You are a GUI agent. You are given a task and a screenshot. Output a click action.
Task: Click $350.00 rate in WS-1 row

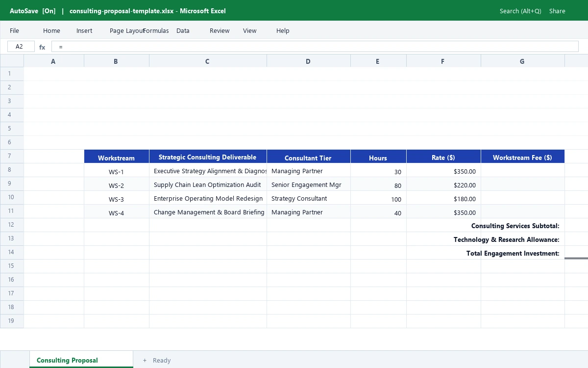point(443,170)
